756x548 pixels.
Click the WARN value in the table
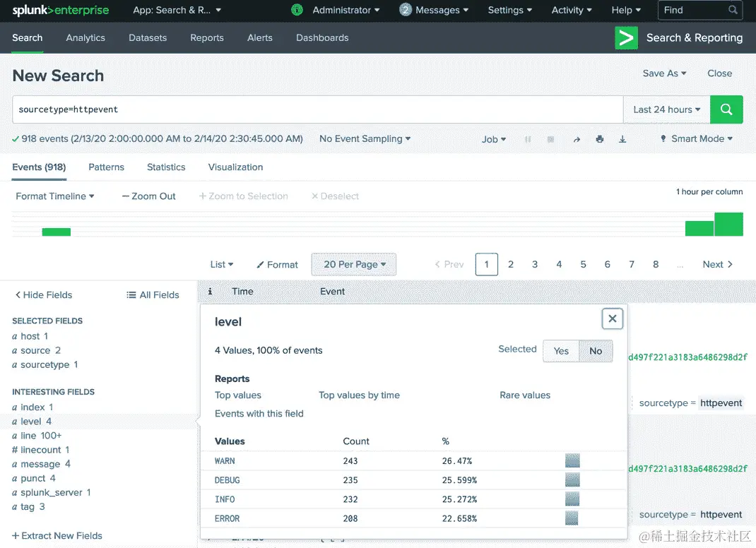tap(225, 461)
